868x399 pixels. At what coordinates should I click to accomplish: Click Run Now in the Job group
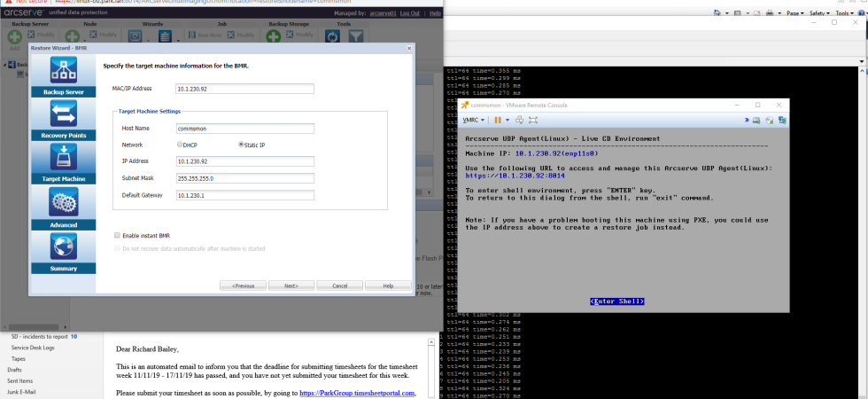click(x=205, y=35)
